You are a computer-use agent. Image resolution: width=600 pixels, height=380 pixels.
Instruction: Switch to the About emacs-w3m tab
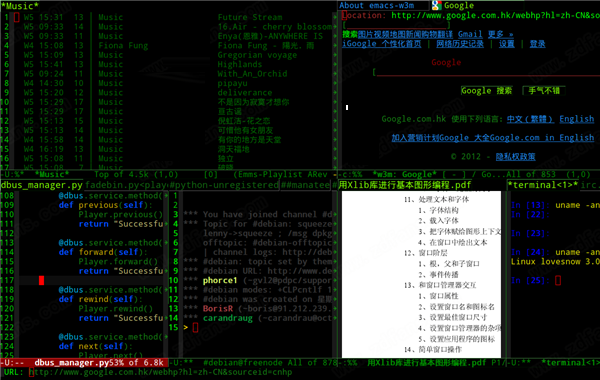[x=377, y=5]
